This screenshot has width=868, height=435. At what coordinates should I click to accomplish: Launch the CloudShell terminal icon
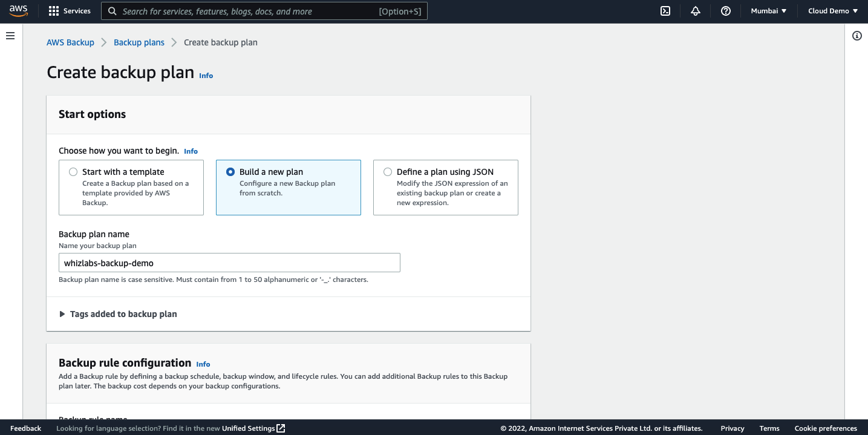(x=665, y=11)
